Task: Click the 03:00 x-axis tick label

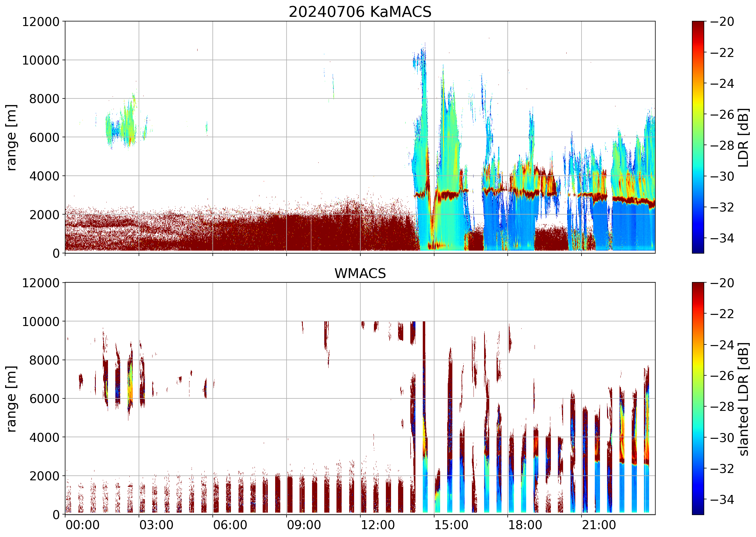Action: [156, 525]
